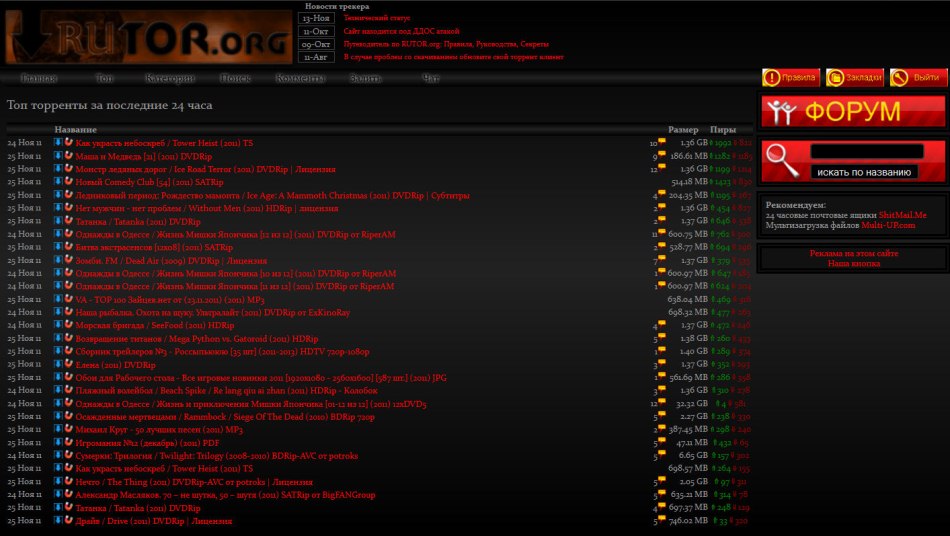Download torrent for Сборник трейлеров №3
This screenshot has height=536, width=950.
[58, 351]
